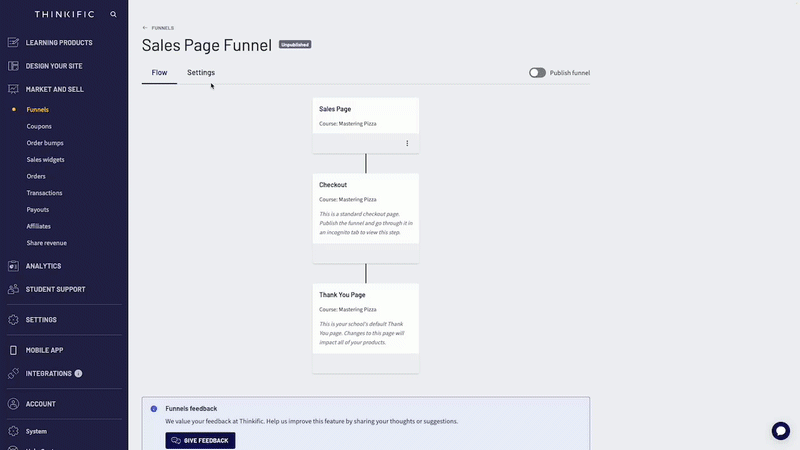Click the Design Your Site icon
The image size is (800, 450).
13,66
